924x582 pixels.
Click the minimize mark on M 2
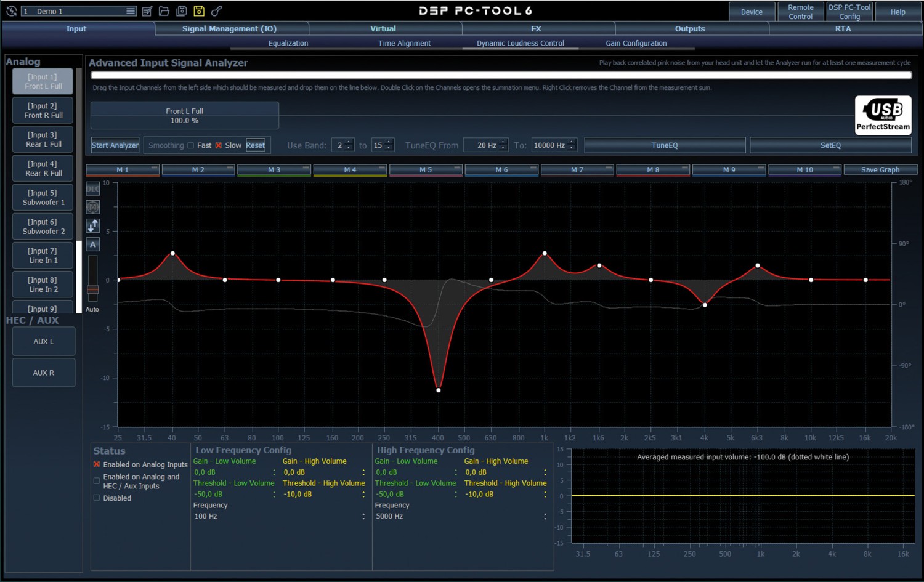point(230,168)
